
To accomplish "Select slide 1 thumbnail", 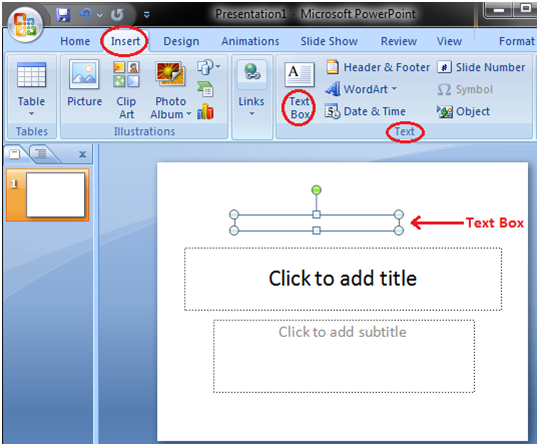I will [48, 195].
